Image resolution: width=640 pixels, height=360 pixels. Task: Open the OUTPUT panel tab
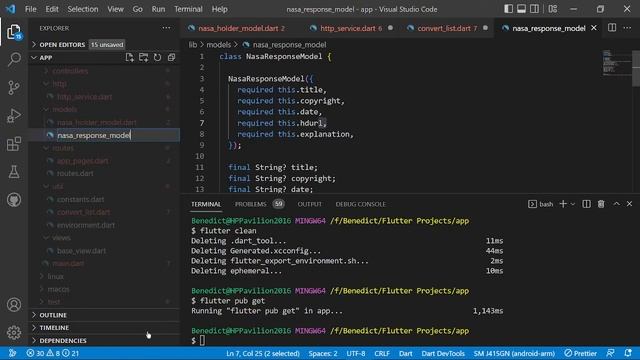pos(309,204)
